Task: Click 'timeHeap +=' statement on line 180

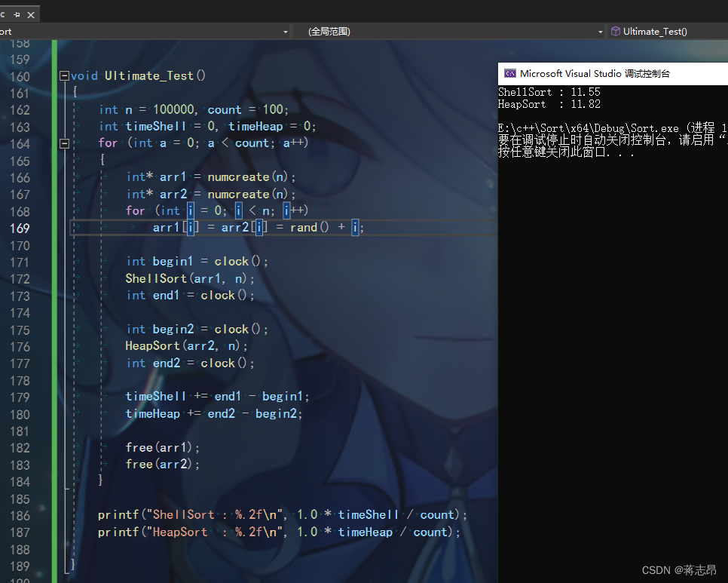Action: (214, 414)
